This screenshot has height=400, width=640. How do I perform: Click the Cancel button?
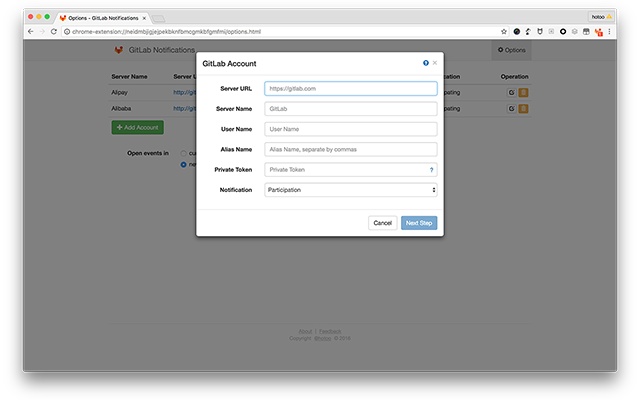[382, 223]
